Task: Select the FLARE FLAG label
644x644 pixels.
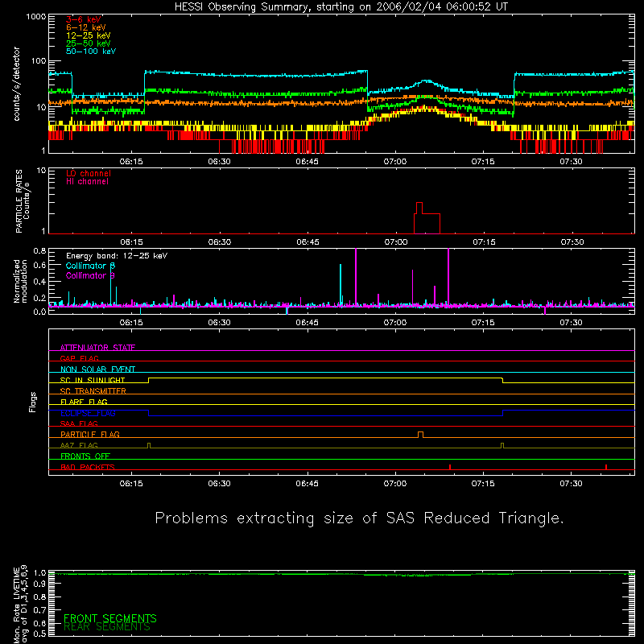Action: click(84, 402)
